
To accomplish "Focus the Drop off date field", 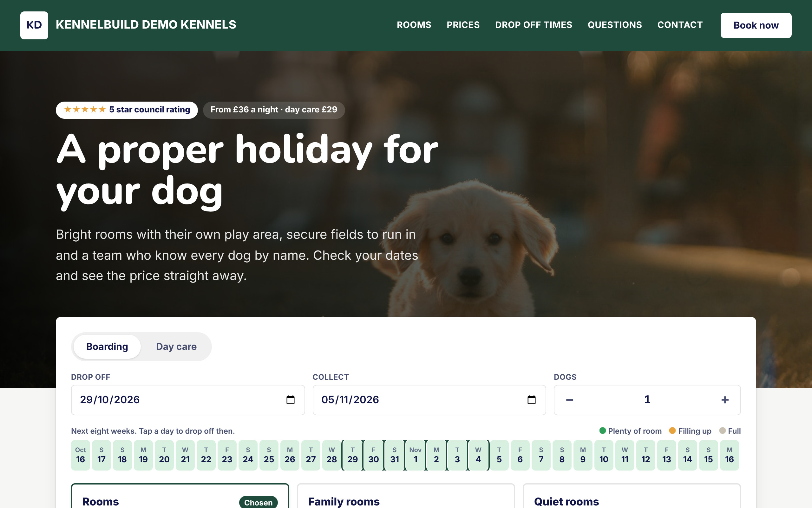I will 188,400.
